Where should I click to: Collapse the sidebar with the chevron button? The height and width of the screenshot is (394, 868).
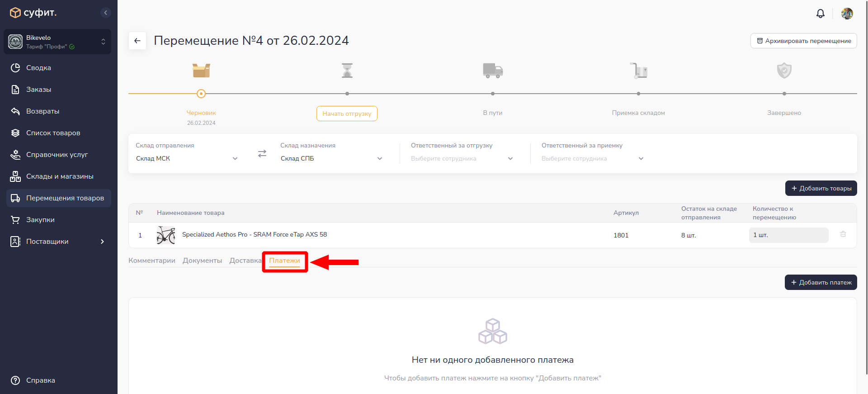coord(105,13)
